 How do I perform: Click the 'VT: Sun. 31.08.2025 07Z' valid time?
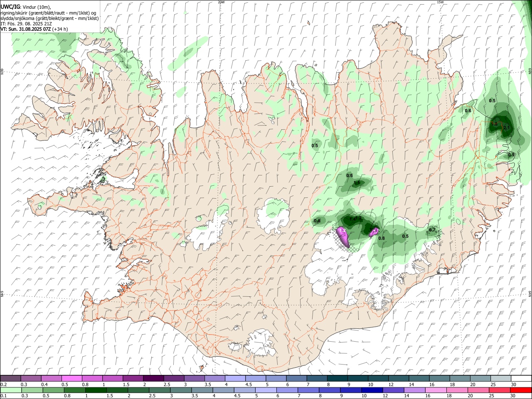[x=26, y=29]
